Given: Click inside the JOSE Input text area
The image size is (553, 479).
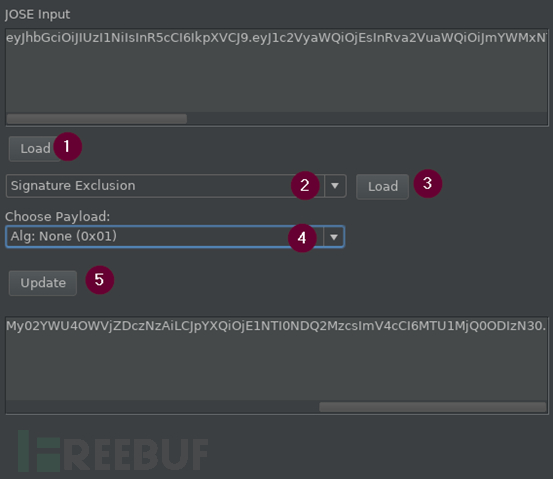Looking at the screenshot, I should coord(277,71).
